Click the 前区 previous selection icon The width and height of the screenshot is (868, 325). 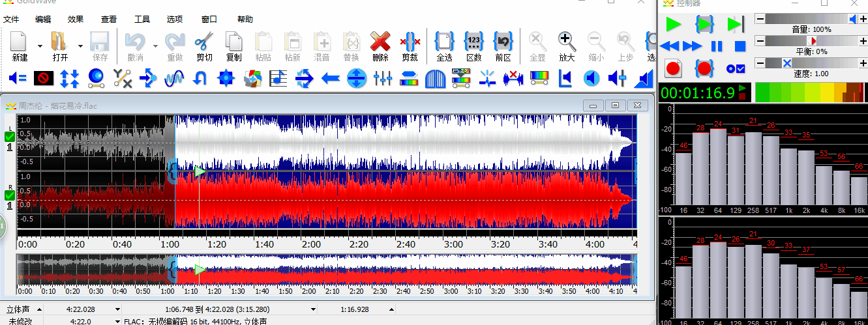(x=503, y=47)
